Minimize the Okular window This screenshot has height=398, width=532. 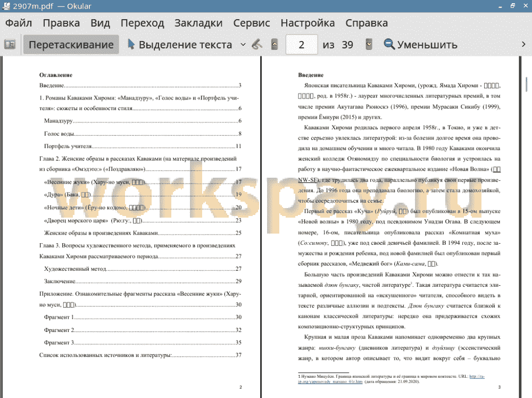(500, 6)
